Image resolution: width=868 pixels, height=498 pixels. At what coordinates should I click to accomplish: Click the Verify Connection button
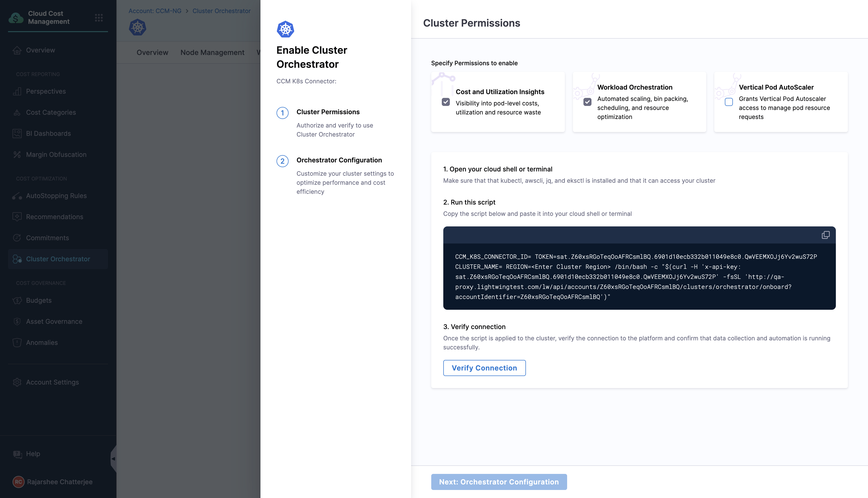coord(484,368)
